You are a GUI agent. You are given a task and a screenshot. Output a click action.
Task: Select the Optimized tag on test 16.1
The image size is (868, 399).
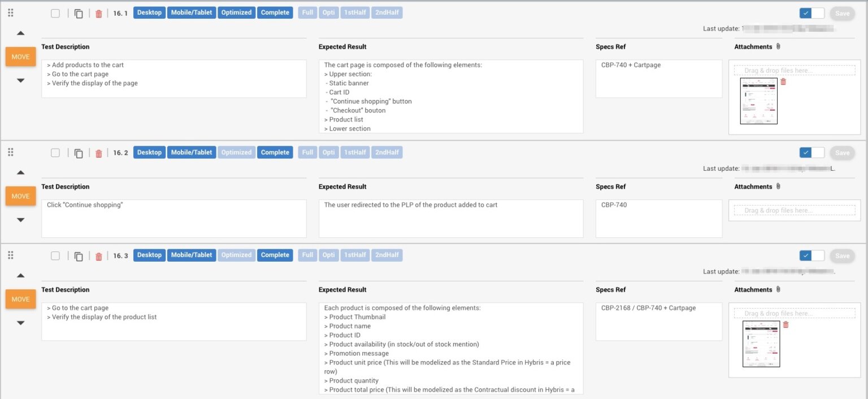236,12
